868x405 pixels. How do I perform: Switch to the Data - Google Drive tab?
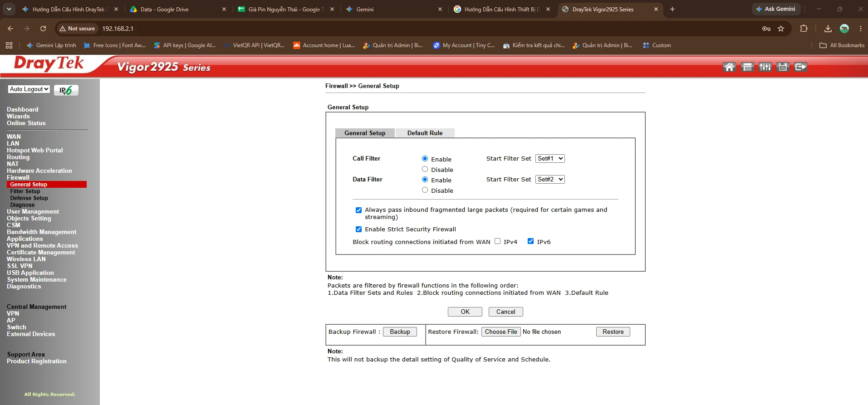pyautogui.click(x=177, y=9)
